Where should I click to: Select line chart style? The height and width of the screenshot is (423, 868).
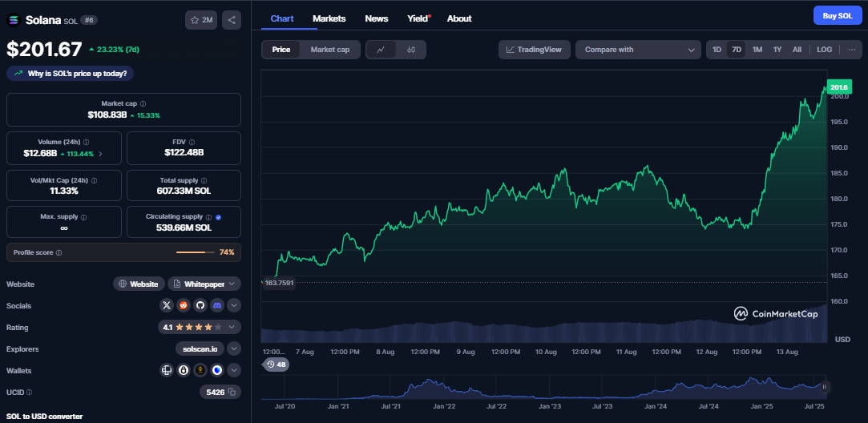pos(381,50)
